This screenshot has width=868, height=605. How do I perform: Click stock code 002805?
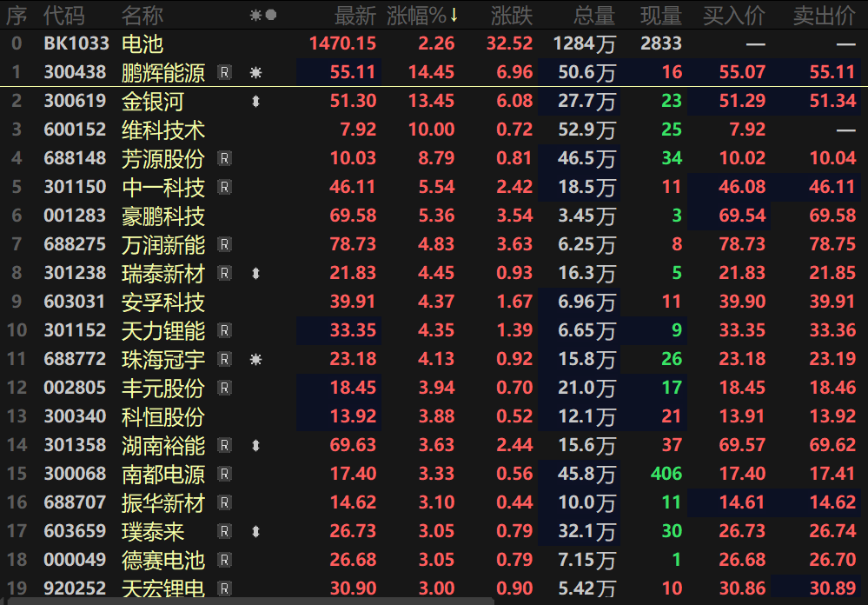pyautogui.click(x=75, y=388)
